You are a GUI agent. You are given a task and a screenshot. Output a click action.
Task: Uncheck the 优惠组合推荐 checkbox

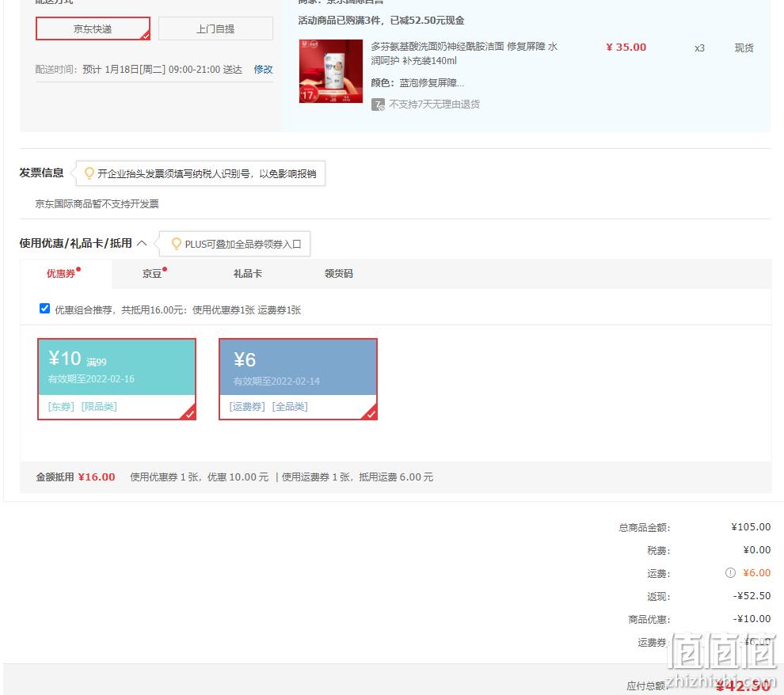point(44,308)
